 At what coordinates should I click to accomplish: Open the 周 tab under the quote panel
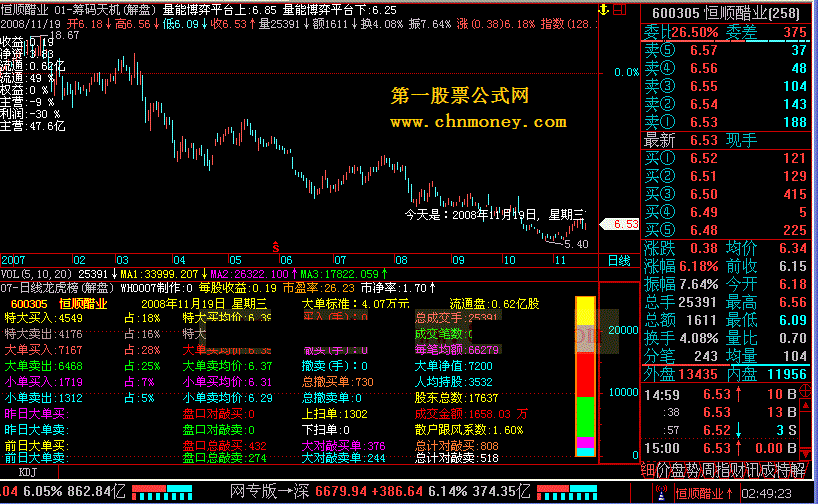(x=708, y=470)
